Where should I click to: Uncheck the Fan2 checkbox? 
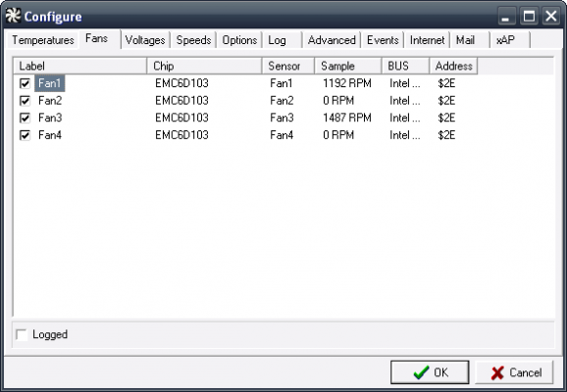[x=25, y=100]
